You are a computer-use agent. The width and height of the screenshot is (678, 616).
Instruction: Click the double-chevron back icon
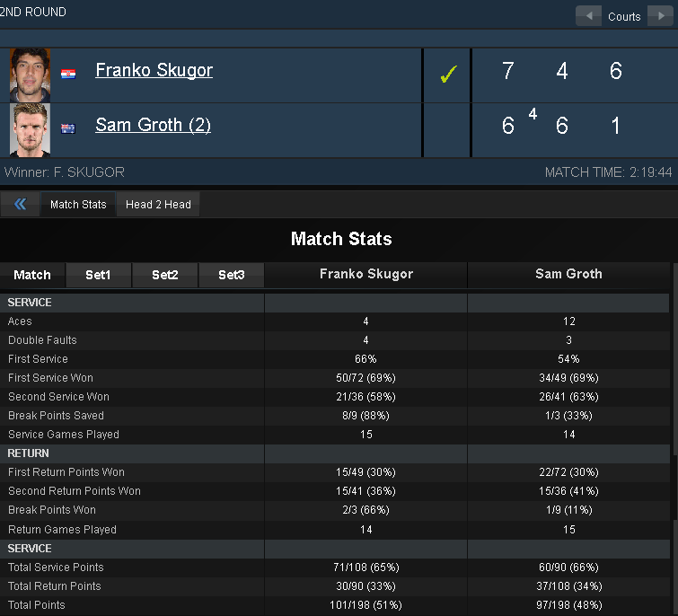[x=21, y=204]
